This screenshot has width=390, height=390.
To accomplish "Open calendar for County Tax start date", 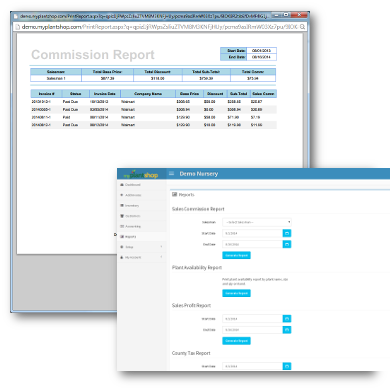I will (287, 366).
